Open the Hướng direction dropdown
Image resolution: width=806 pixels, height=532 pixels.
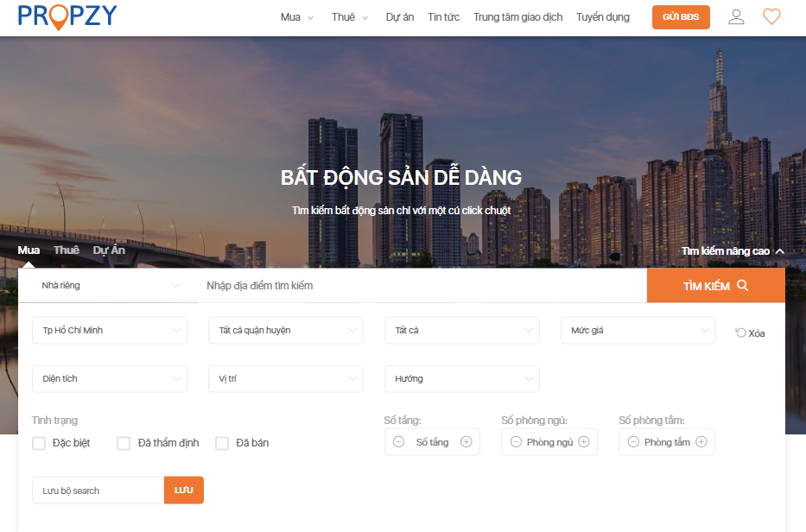[461, 379]
